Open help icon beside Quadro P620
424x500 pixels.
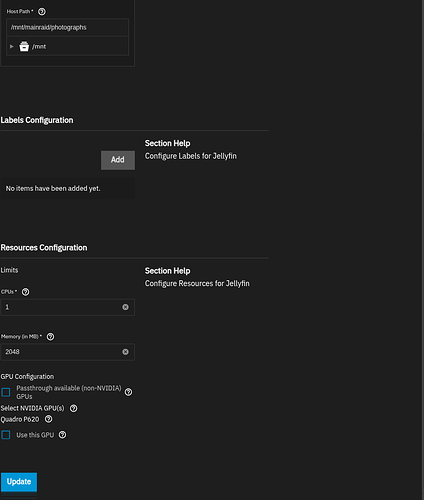point(48,419)
